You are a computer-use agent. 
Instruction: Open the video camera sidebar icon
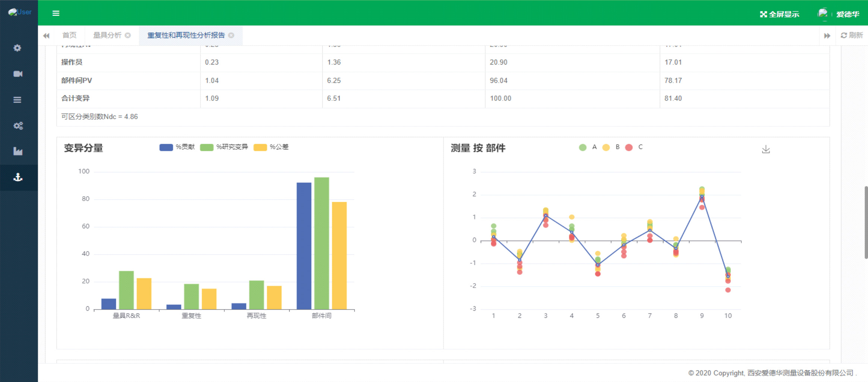(18, 74)
